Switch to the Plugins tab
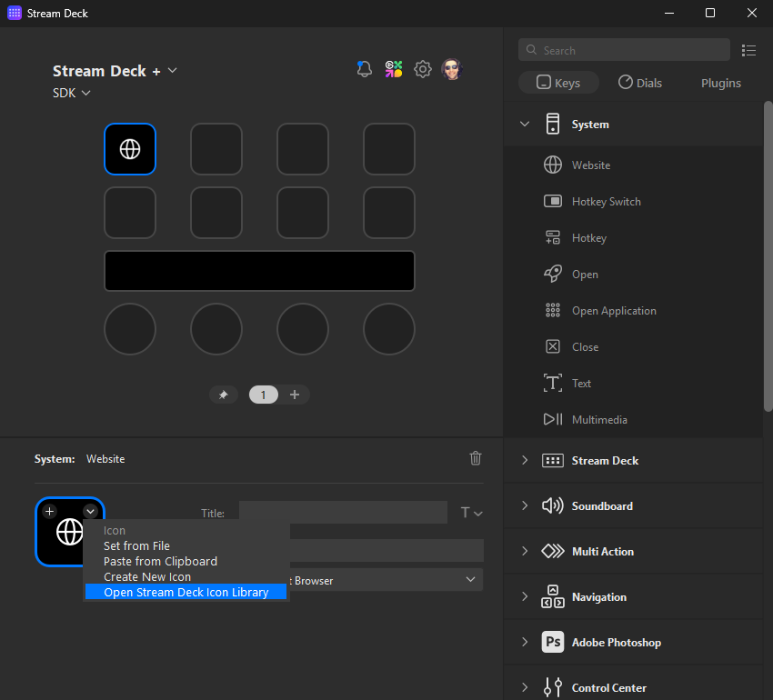 [720, 83]
